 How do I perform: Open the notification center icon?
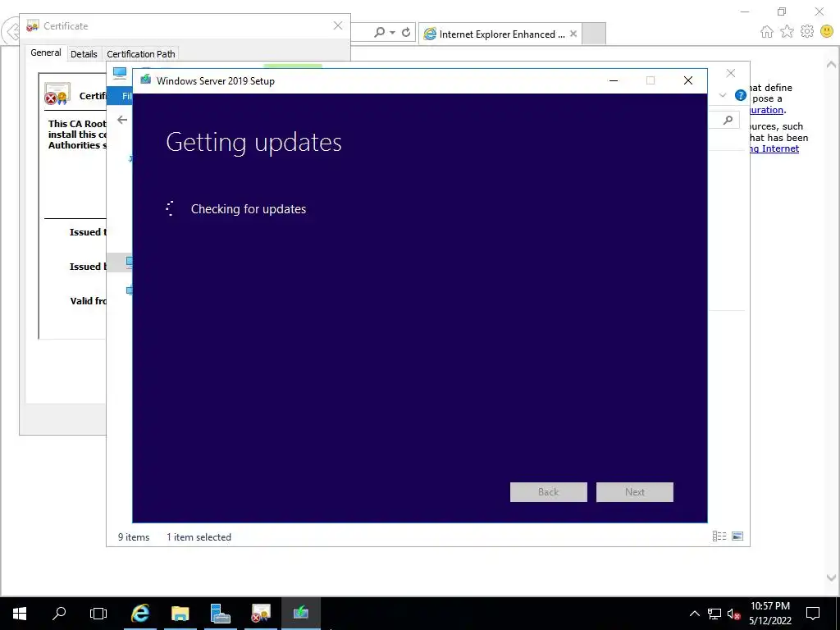click(813, 614)
